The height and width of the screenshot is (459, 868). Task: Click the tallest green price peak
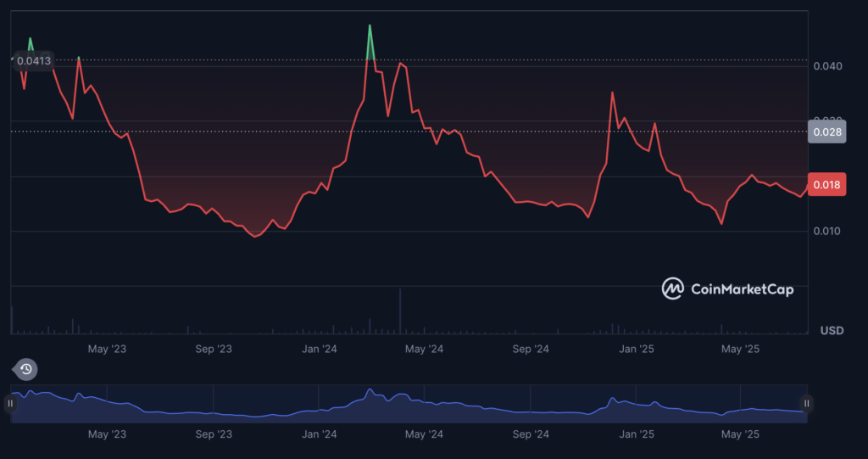pyautogui.click(x=370, y=27)
